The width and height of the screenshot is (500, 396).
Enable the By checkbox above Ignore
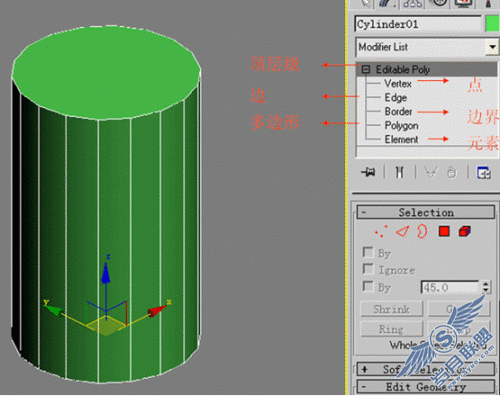point(368,252)
